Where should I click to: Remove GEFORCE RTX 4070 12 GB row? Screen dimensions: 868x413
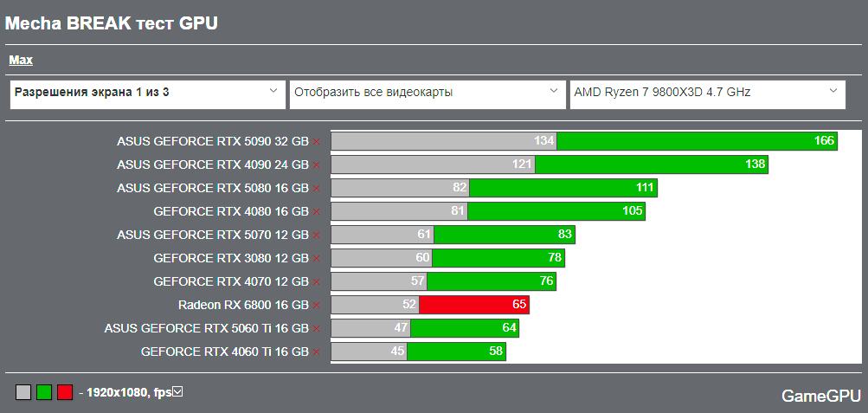click(x=316, y=281)
